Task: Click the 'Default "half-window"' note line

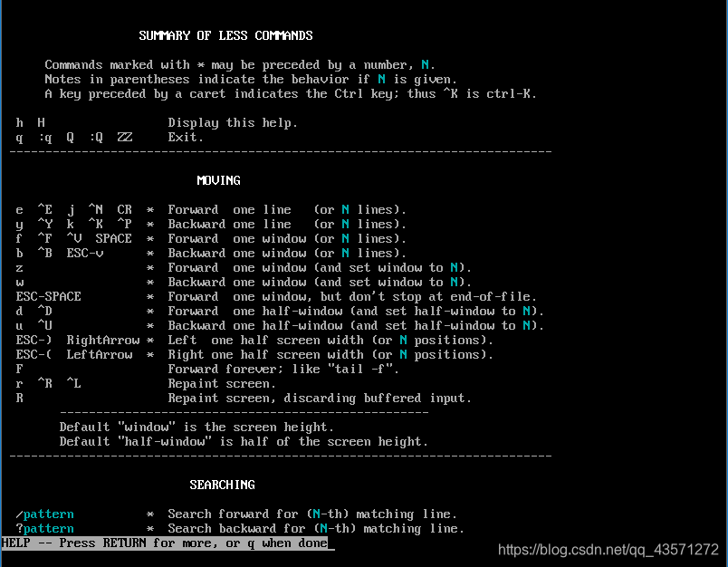Action: click(x=244, y=442)
